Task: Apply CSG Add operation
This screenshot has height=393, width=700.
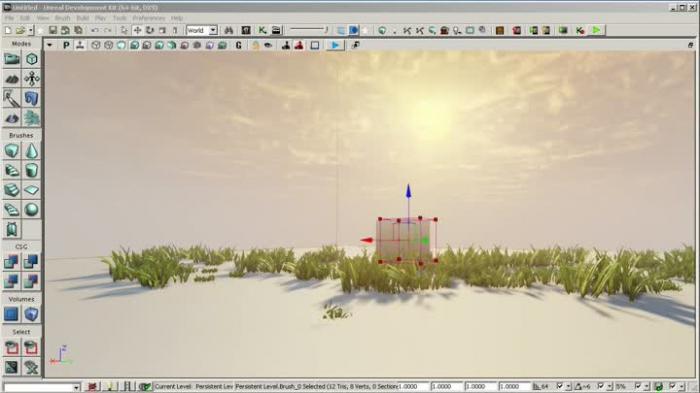Action: point(12,262)
